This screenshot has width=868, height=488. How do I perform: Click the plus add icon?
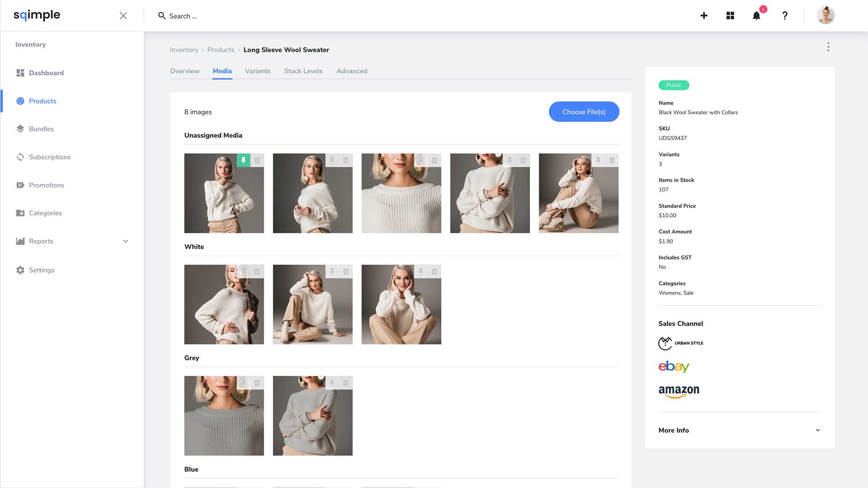[704, 16]
